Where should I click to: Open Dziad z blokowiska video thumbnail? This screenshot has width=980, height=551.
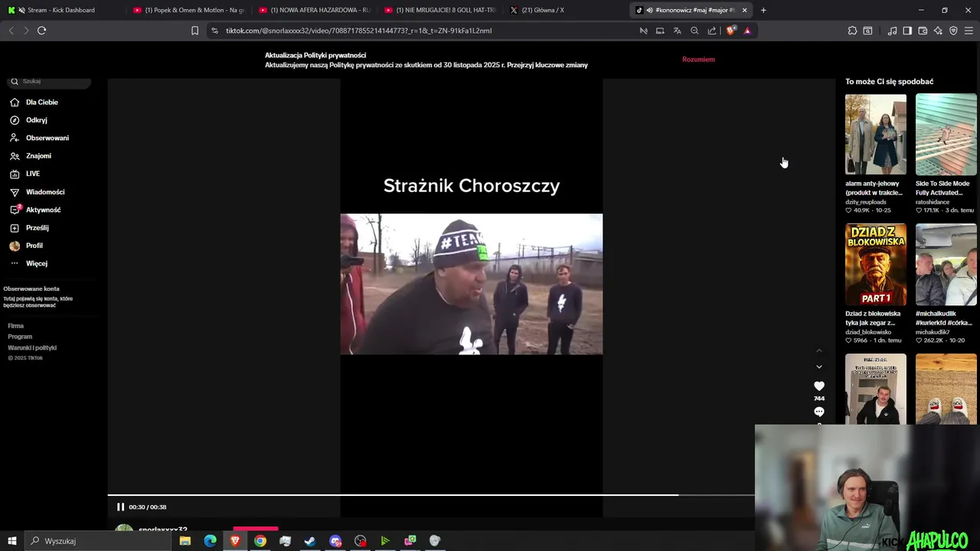click(876, 265)
